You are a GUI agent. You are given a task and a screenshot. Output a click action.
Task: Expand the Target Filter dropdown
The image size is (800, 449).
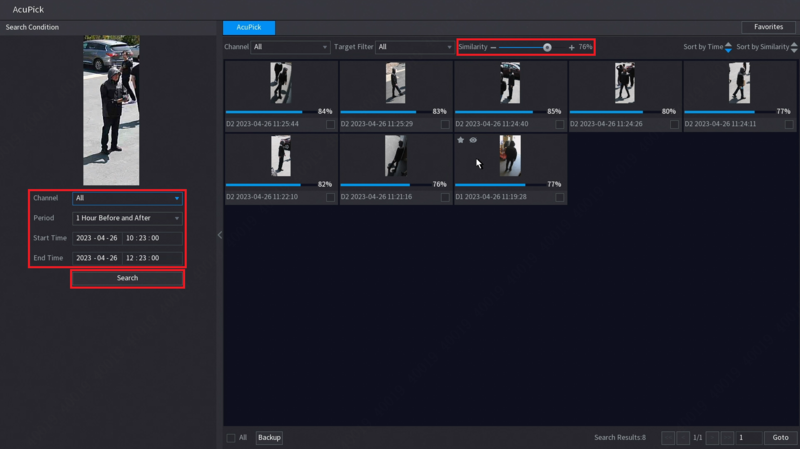[414, 47]
